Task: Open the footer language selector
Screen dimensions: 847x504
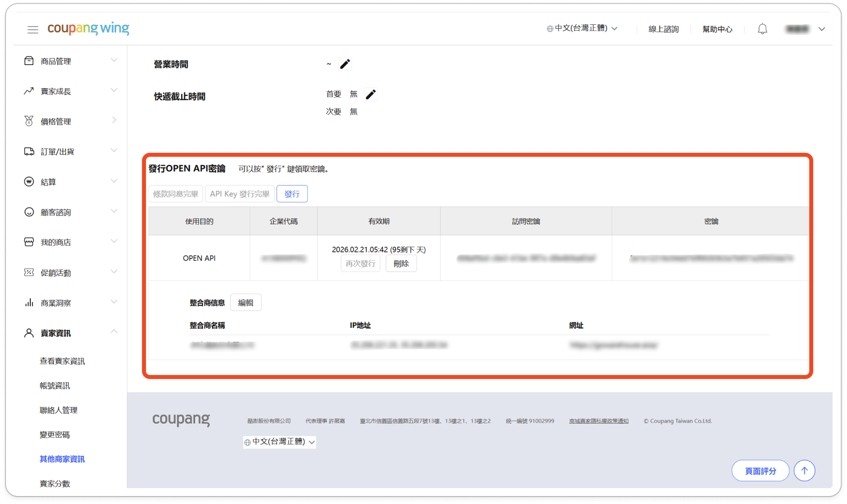Action: [x=280, y=441]
